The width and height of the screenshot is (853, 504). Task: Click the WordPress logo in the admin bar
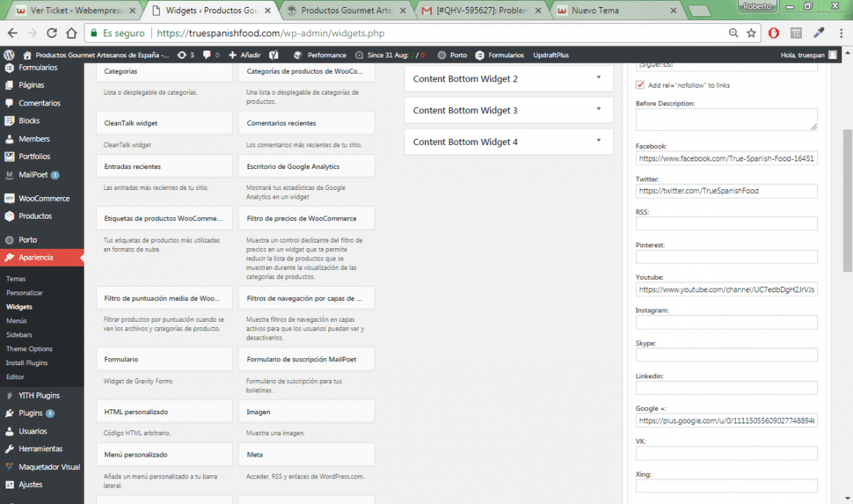click(9, 55)
